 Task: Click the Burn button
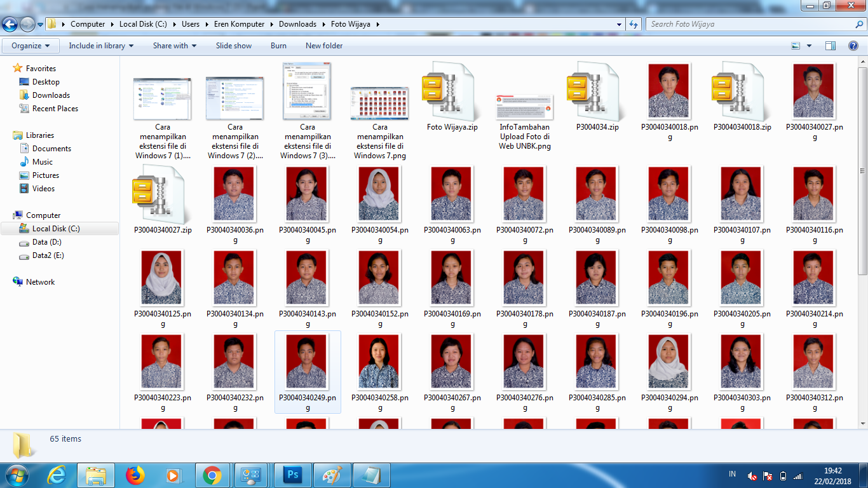tap(278, 46)
